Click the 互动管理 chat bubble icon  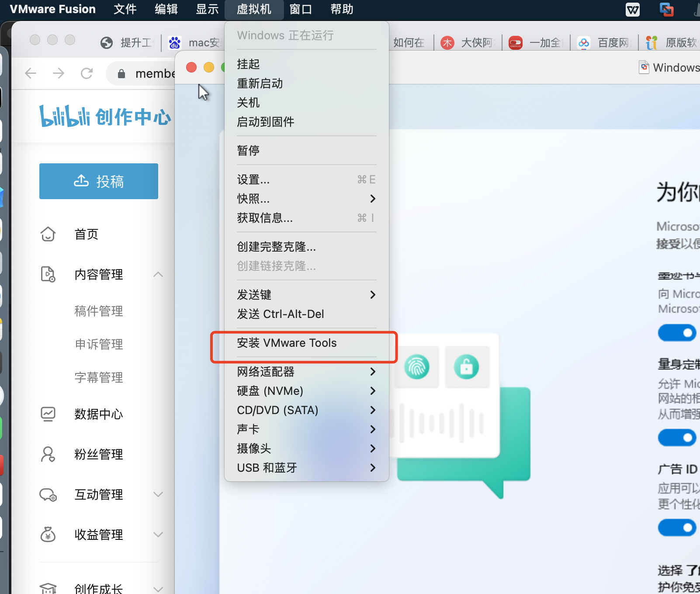[48, 494]
